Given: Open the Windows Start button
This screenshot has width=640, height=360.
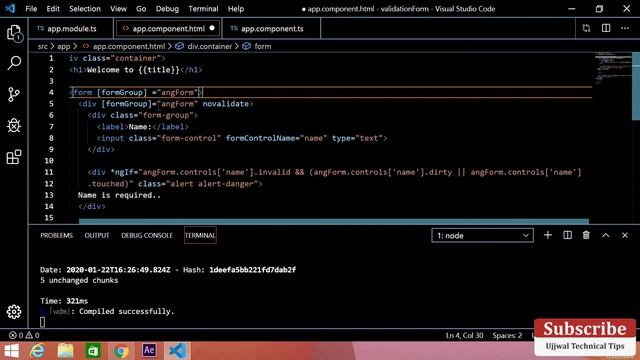Looking at the screenshot, I should pyautogui.click(x=11, y=351).
